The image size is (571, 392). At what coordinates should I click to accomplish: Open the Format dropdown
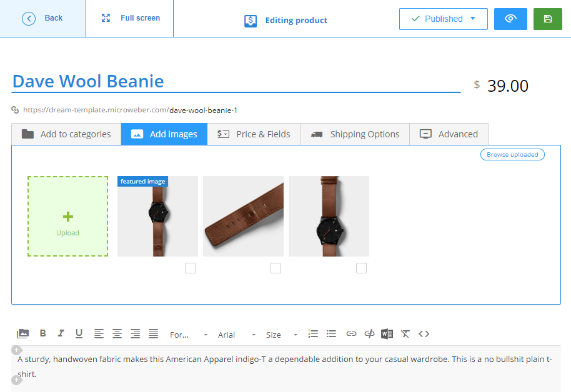(x=189, y=335)
